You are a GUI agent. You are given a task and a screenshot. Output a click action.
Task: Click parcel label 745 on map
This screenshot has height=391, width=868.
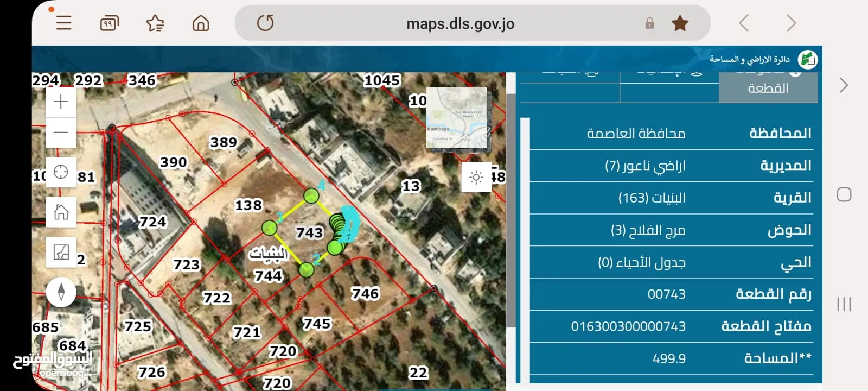pos(317,324)
